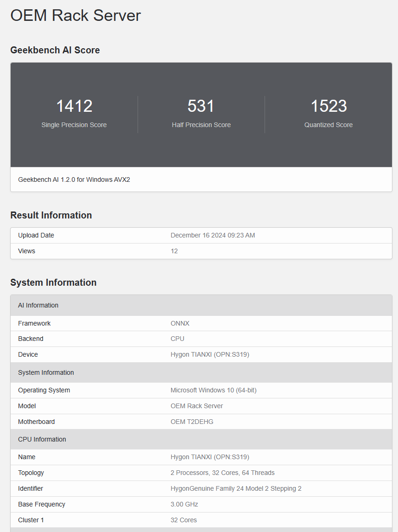Click the upload date December 16 2024
The image size is (398, 532).
click(213, 235)
